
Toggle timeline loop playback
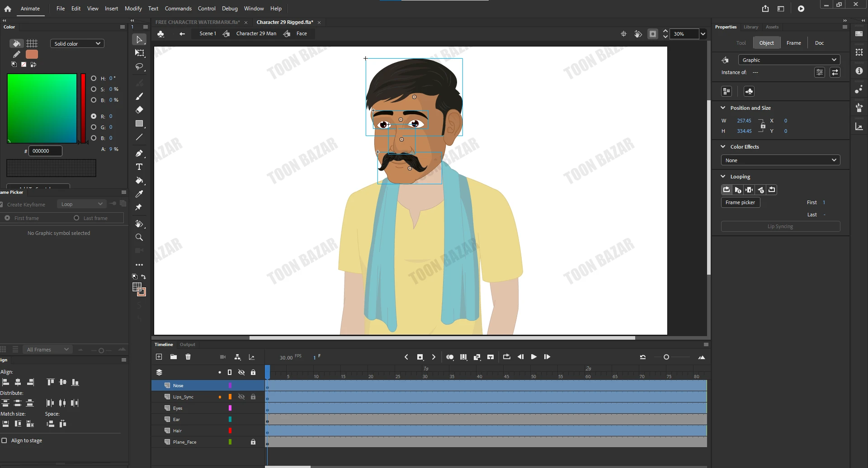(507, 357)
